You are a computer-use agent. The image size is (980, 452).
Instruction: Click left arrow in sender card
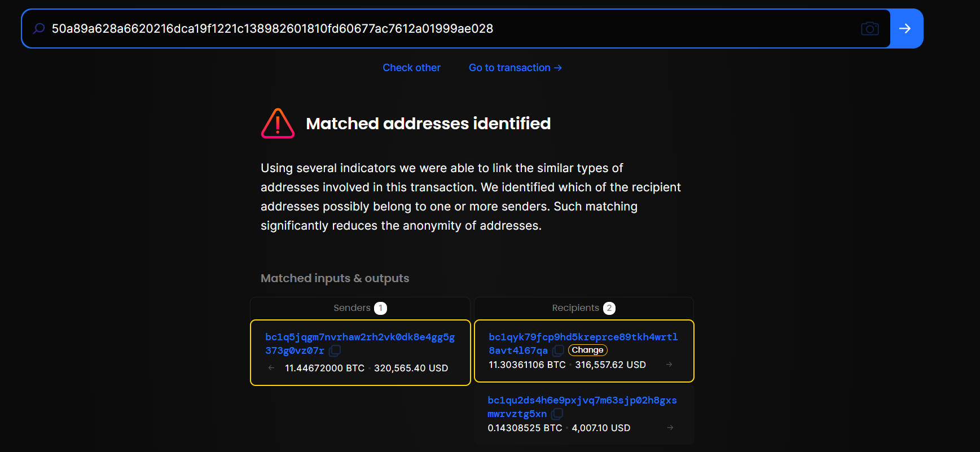point(271,368)
